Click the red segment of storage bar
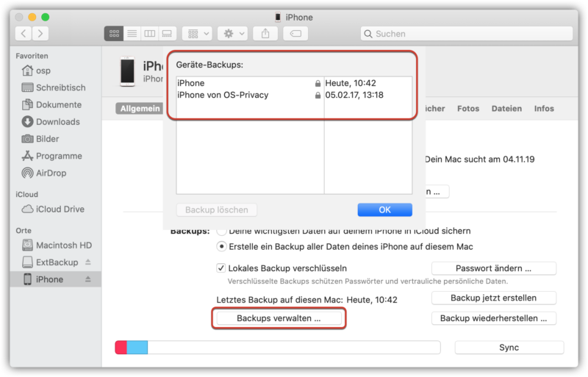Screen dimensions: 588x377 (x=121, y=348)
